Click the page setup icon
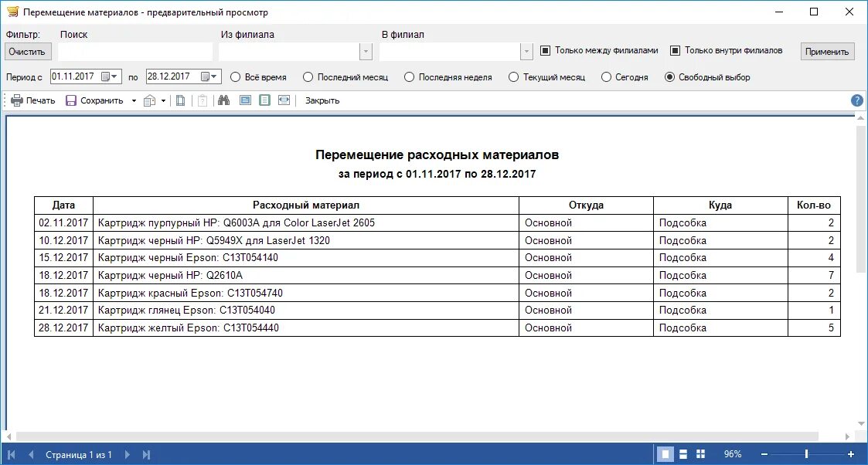 coord(180,100)
